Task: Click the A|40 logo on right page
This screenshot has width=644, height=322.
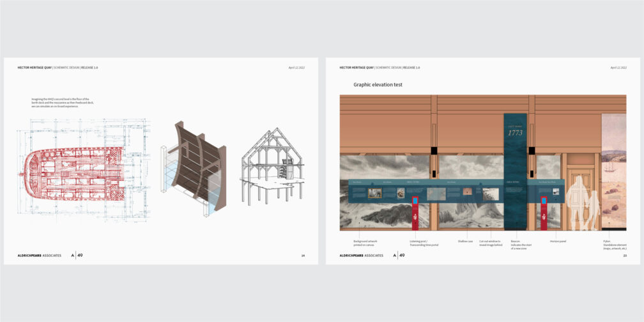Action: pyautogui.click(x=399, y=255)
